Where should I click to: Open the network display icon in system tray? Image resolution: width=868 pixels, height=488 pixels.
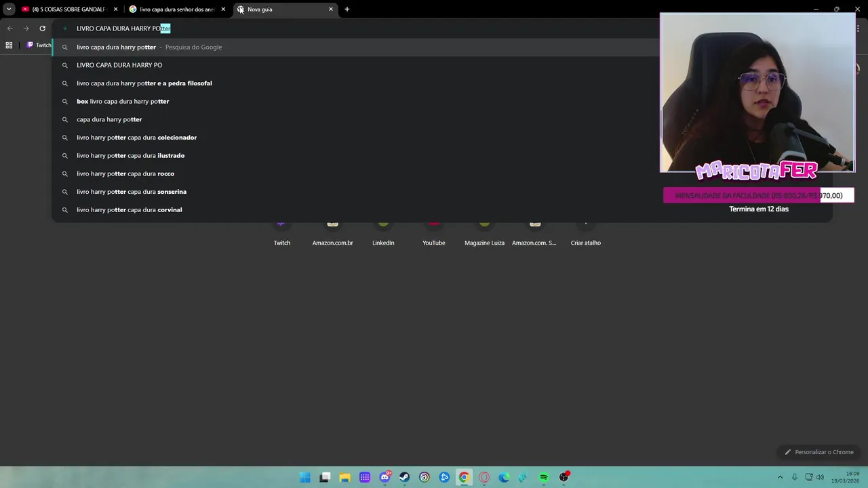(809, 477)
